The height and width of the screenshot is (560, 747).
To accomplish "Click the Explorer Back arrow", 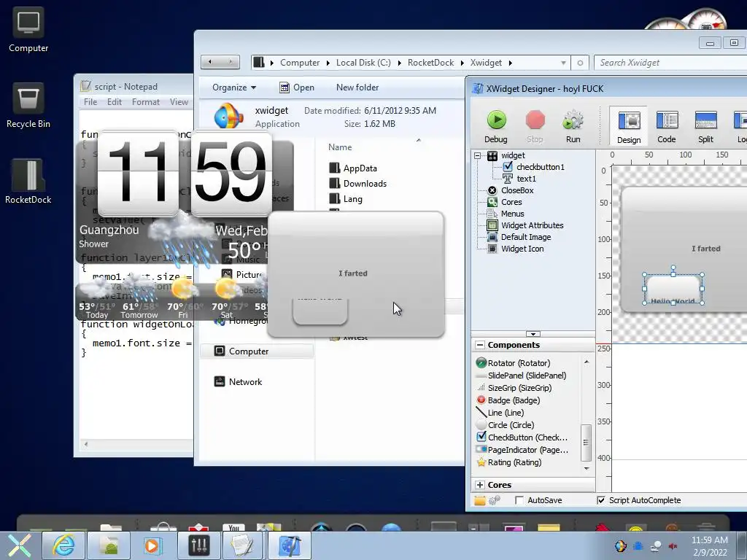I will pos(210,62).
